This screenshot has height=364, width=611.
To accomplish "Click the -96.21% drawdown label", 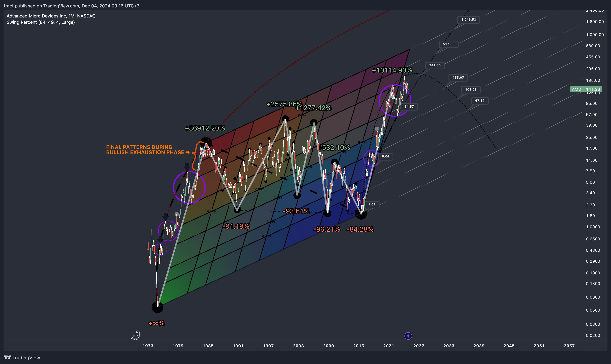I will tap(327, 229).
